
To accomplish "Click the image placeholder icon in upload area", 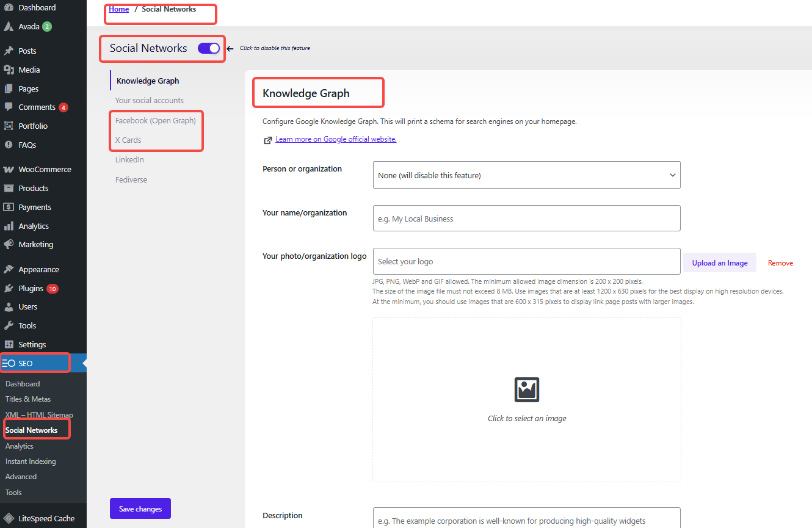I will click(x=526, y=389).
